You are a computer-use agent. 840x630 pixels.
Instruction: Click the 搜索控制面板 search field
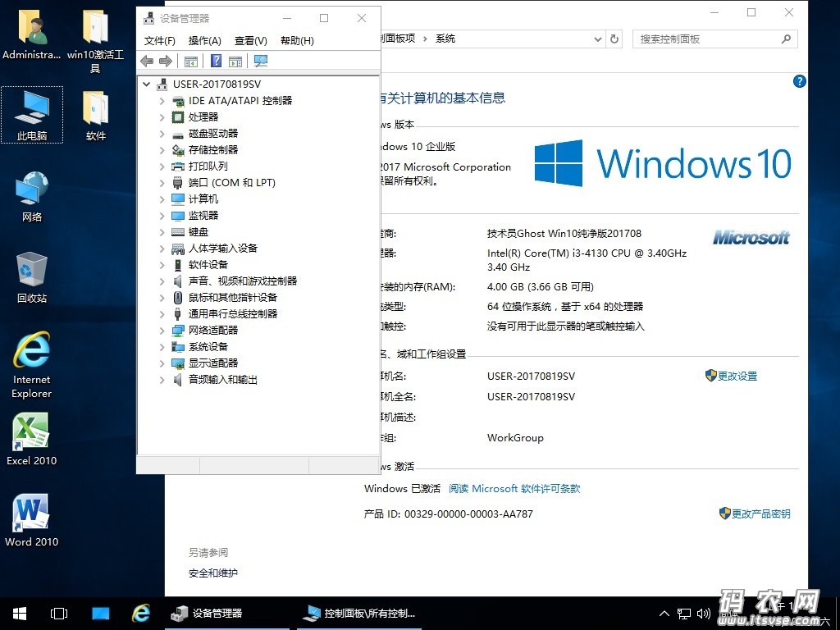[715, 39]
